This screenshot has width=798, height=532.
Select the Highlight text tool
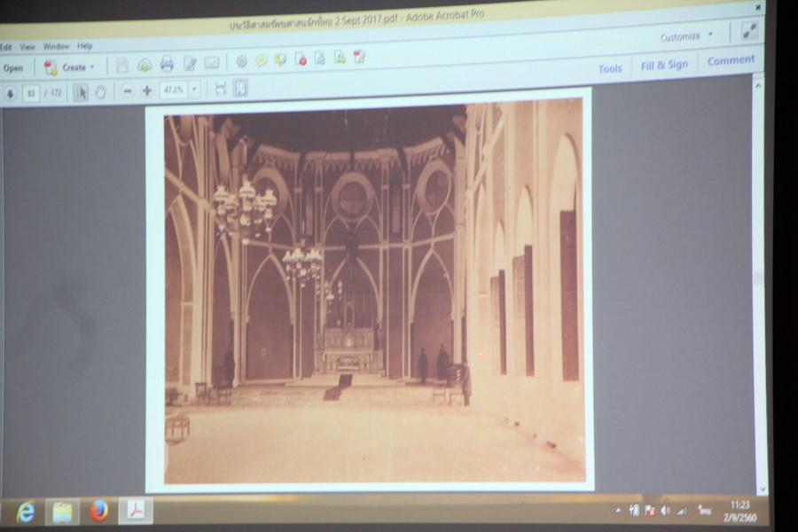[x=280, y=60]
